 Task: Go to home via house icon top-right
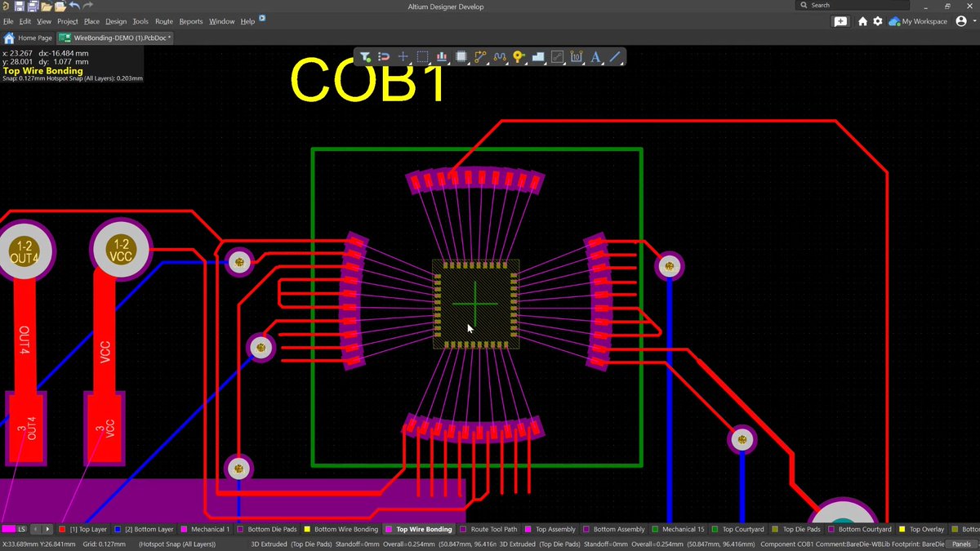[862, 22]
